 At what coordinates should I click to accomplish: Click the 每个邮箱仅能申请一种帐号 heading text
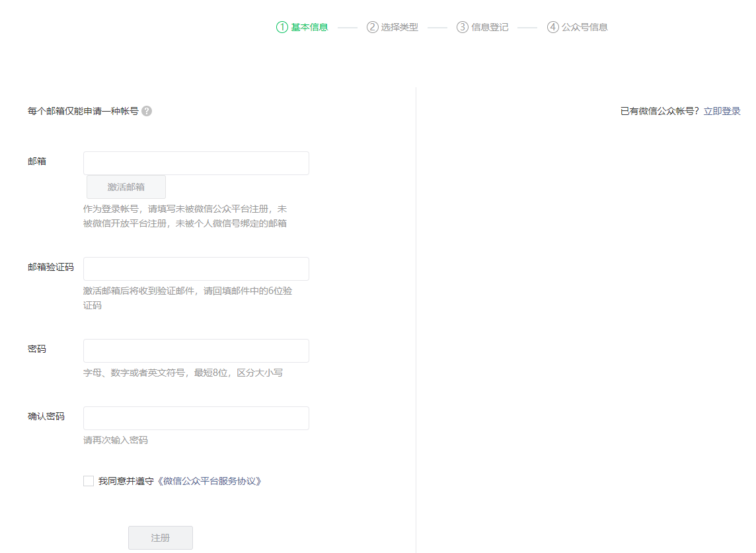(83, 111)
